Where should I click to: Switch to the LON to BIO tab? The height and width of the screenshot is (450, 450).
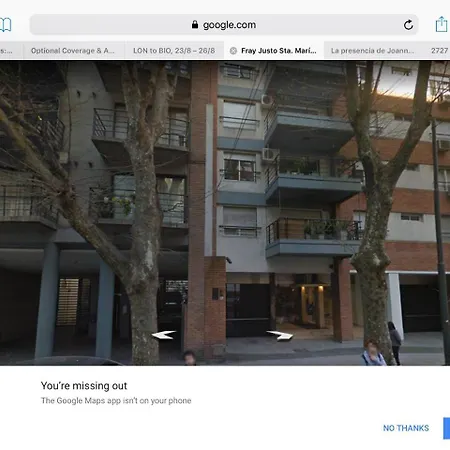point(174,51)
